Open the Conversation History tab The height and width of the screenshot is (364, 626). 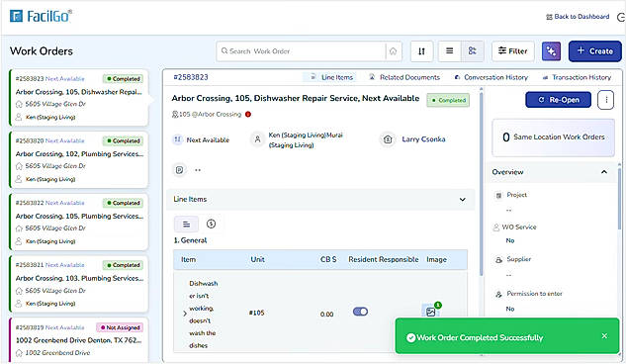click(x=492, y=77)
